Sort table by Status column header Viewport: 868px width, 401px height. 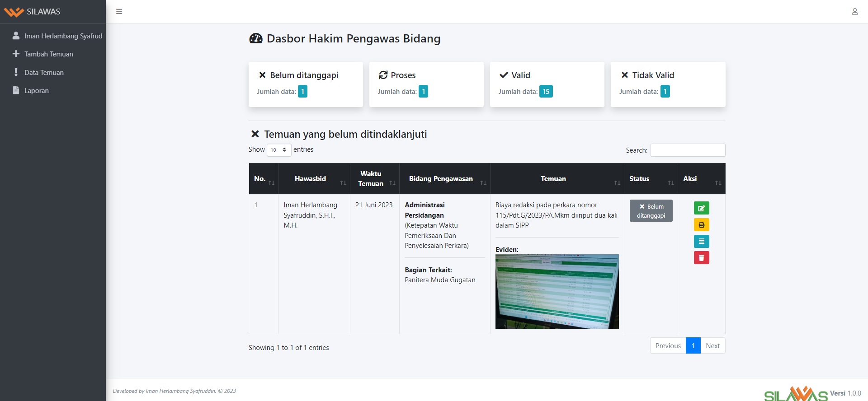pos(651,179)
